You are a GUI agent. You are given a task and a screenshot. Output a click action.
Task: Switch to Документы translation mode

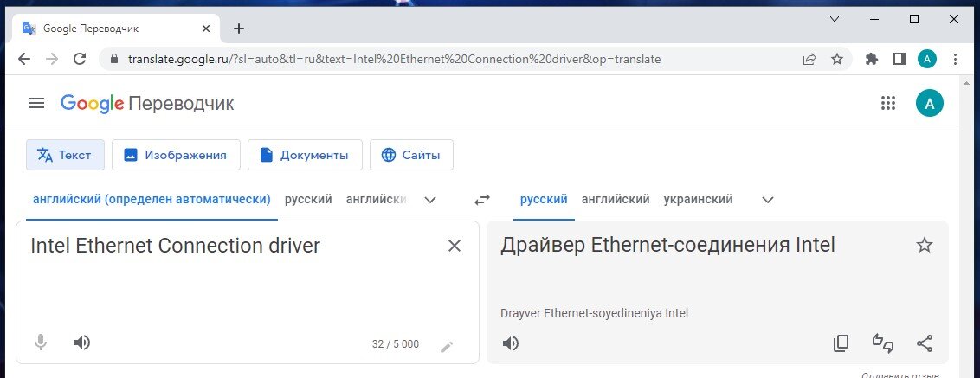click(x=305, y=155)
